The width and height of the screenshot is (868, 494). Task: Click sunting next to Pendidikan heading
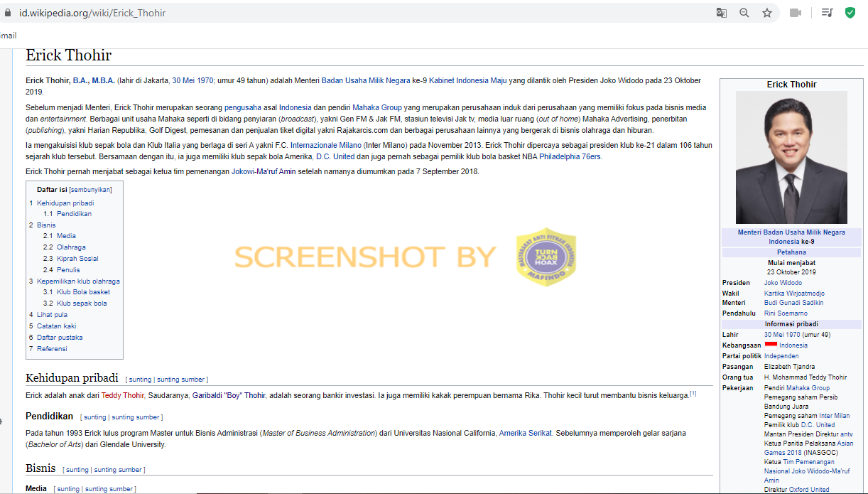[x=94, y=417]
